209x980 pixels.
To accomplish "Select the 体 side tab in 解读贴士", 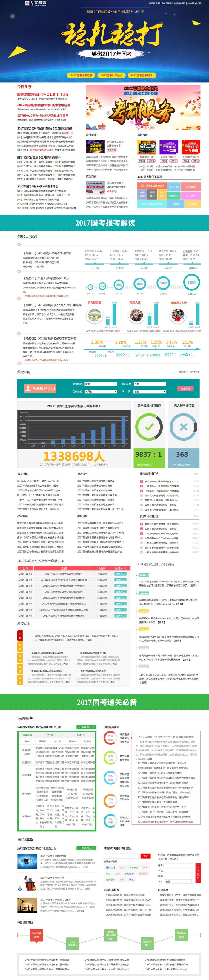I will point(20,679).
